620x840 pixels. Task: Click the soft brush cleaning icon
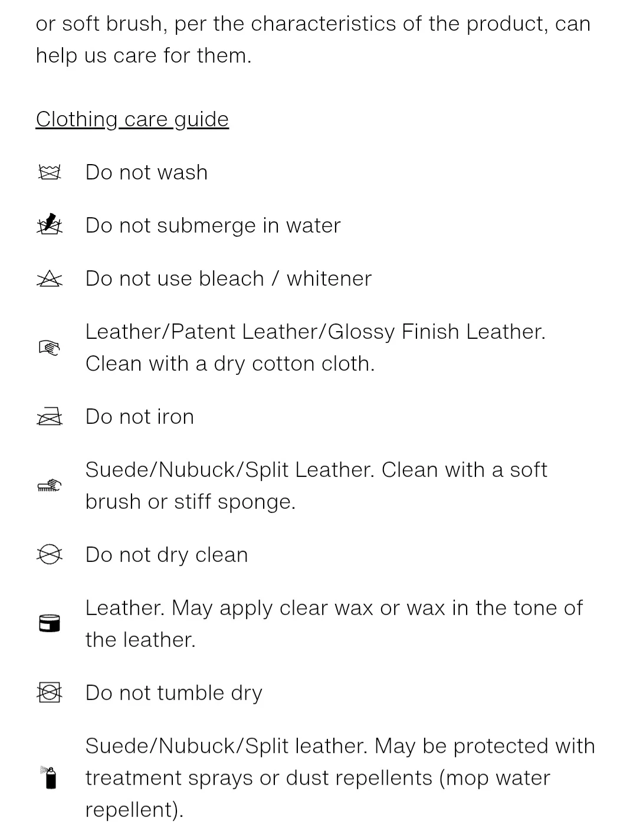(50, 486)
